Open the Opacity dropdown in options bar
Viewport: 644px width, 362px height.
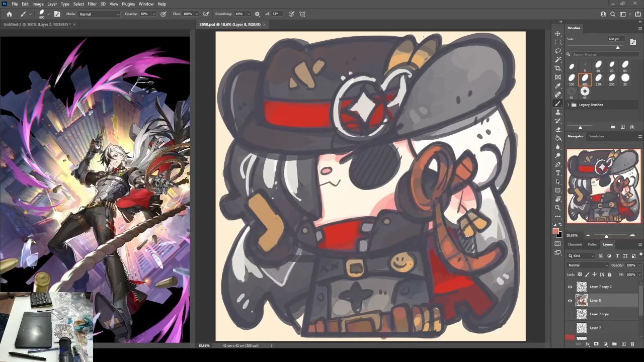[154, 14]
